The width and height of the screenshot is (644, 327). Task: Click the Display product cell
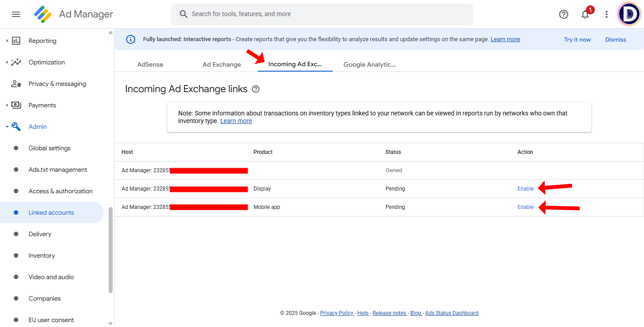pos(262,189)
